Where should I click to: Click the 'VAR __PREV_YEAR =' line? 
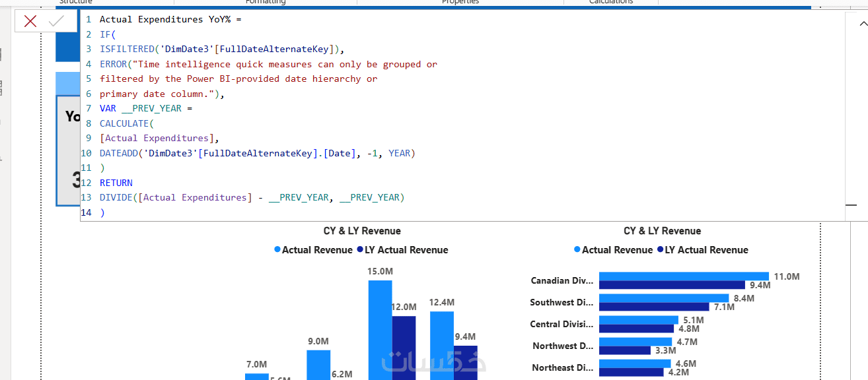146,109
